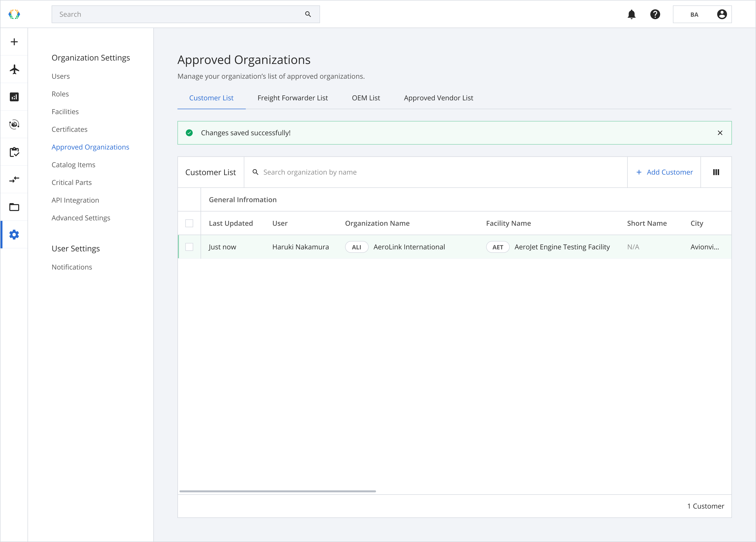This screenshot has height=542, width=756.
Task: Click the ALI organization badge
Action: pos(356,247)
